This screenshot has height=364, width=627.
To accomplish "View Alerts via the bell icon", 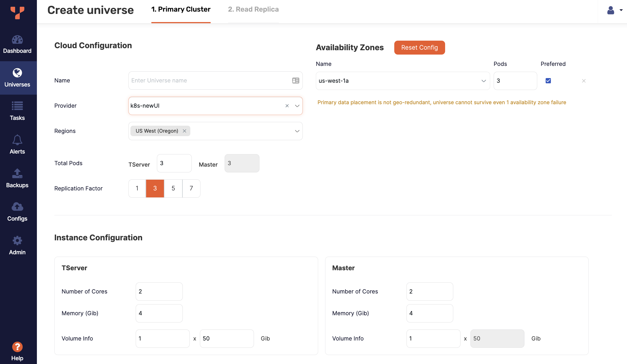I will click(17, 140).
